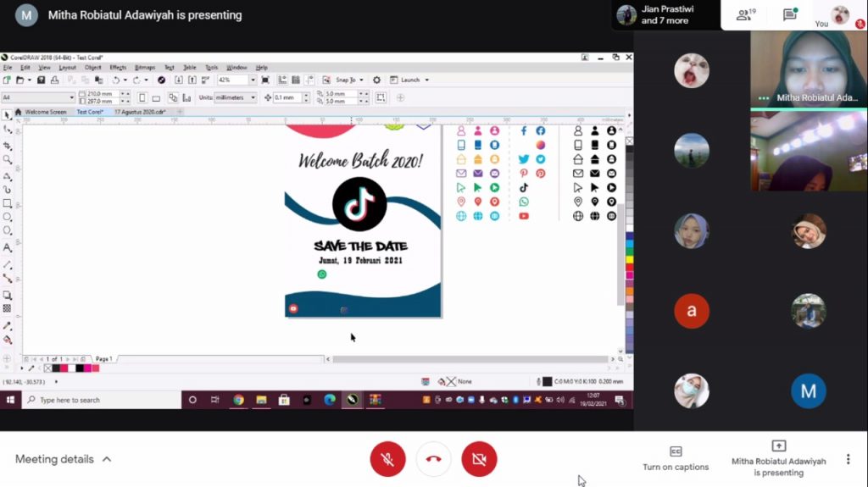Open the zoom level 42% dropdown
This screenshot has width=868, height=487.
pos(253,80)
